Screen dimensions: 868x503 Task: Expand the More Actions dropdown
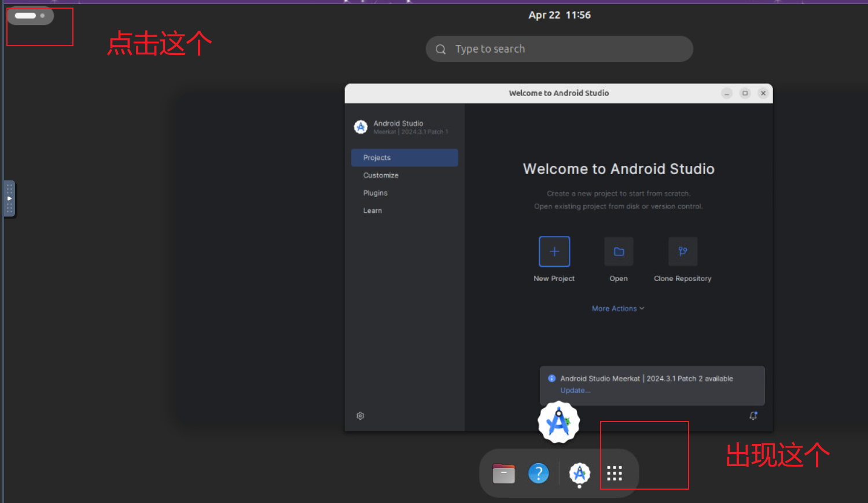point(618,309)
